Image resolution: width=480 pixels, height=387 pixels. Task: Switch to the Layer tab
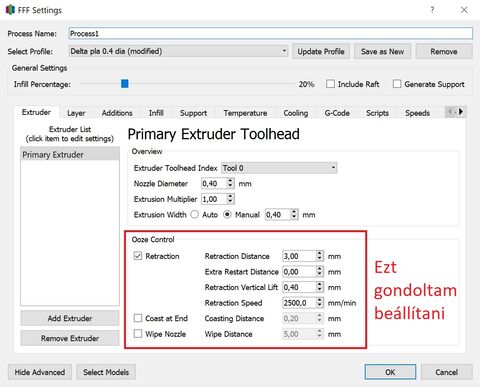pos(76,113)
